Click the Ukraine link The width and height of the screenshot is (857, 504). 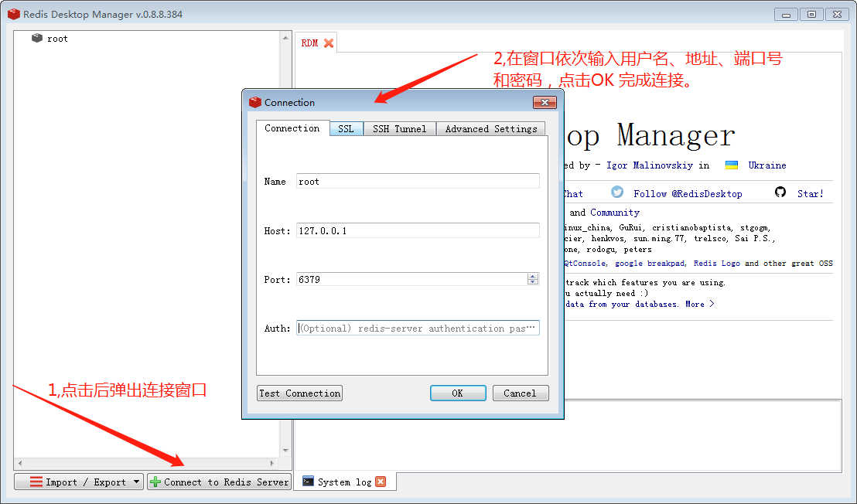[x=767, y=165]
